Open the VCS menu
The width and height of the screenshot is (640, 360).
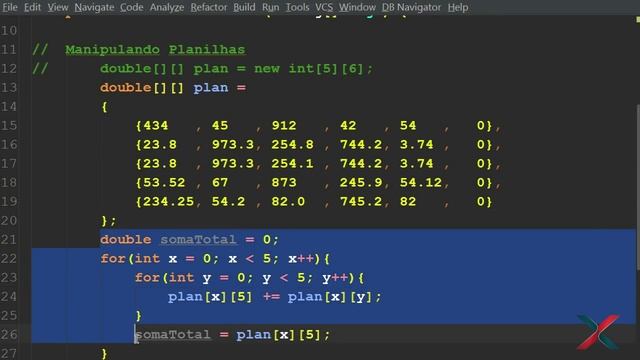(324, 7)
